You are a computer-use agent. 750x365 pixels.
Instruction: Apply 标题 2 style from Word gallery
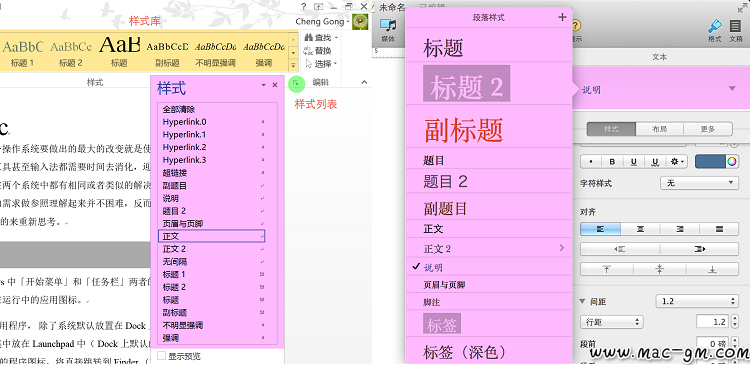(71, 53)
